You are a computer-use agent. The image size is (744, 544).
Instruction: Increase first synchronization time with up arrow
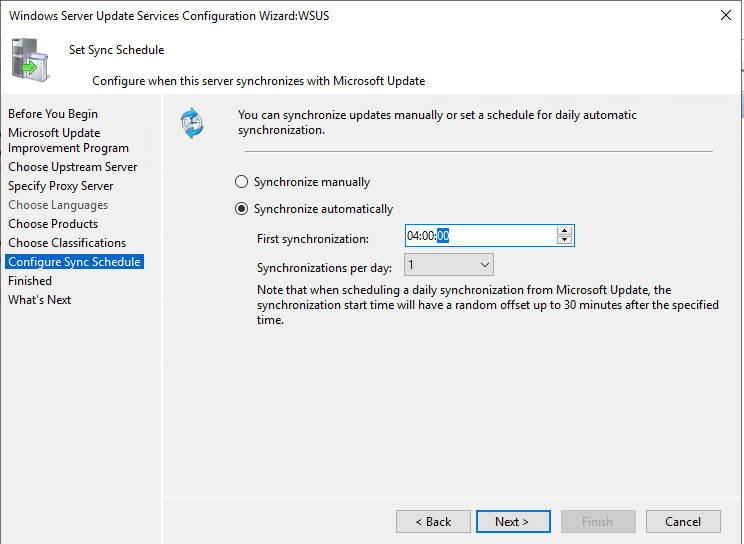[565, 231]
